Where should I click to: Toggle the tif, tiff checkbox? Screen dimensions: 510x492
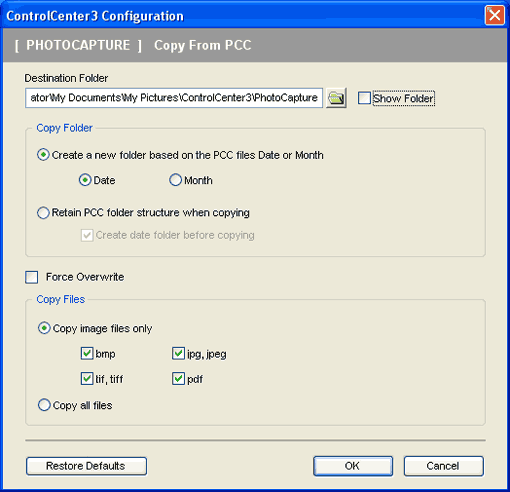87,379
